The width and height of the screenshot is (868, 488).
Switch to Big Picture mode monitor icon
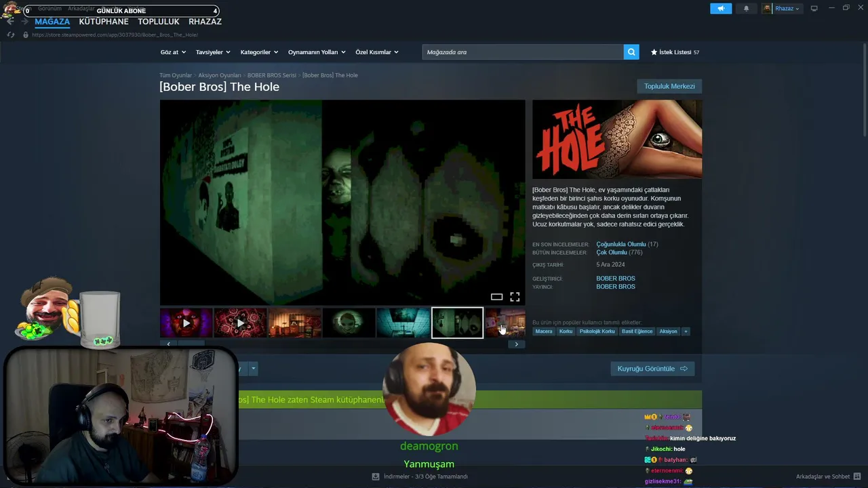point(814,8)
